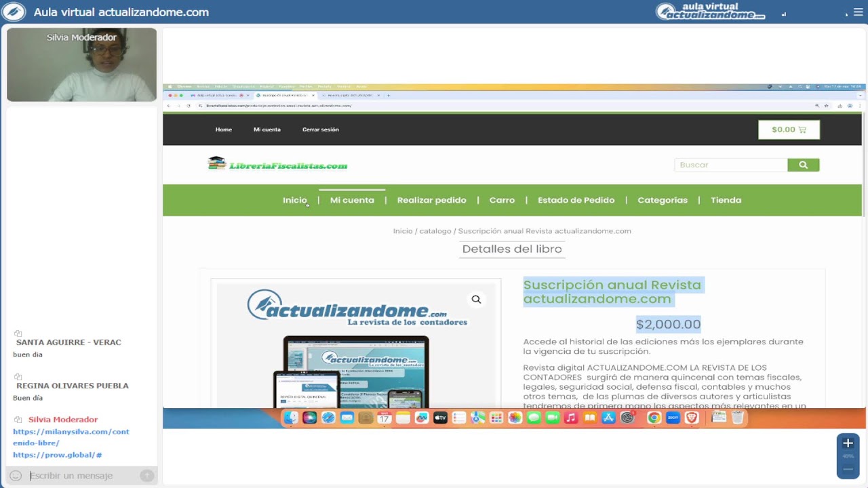868x488 pixels.
Task: Open System Settings from the dock
Action: click(627, 418)
